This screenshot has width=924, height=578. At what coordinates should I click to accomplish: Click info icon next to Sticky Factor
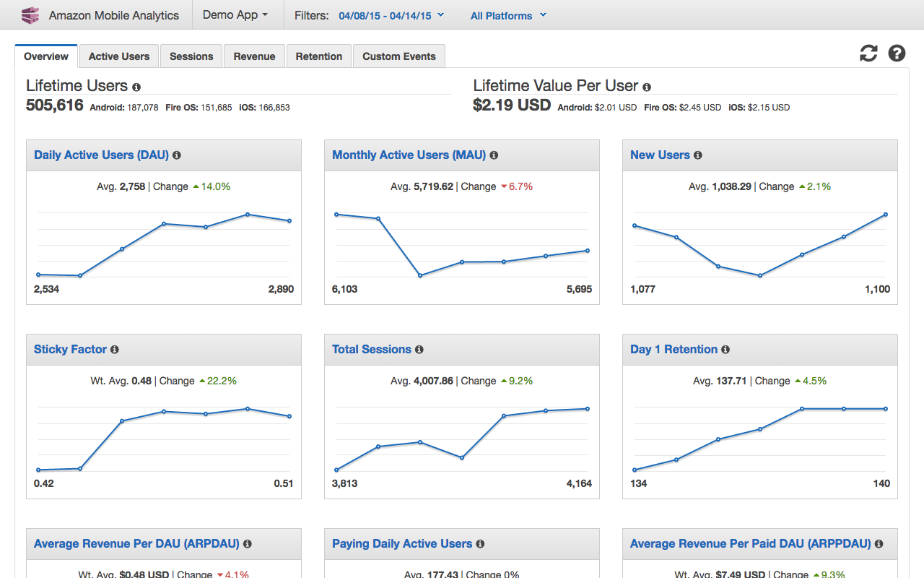pos(115,350)
